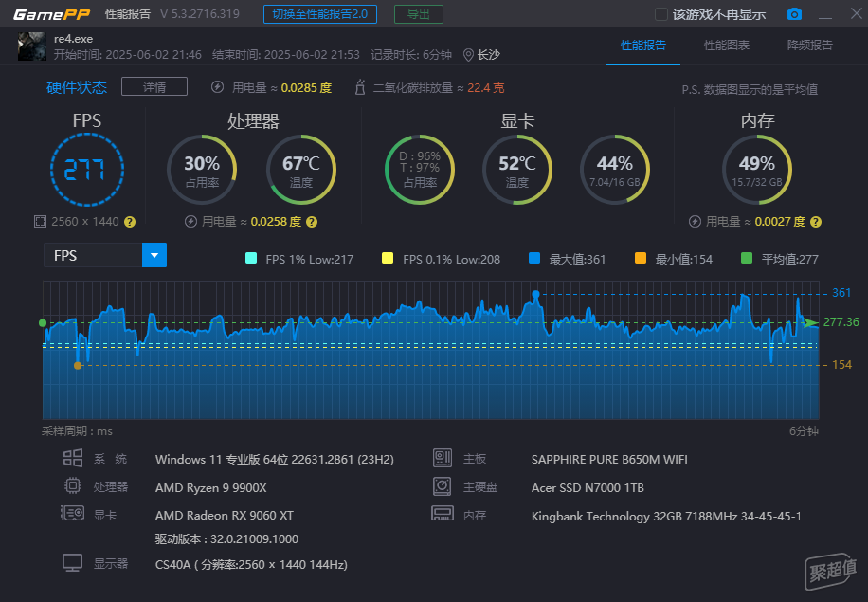Click the hard disk icon beside 主硬盘
This screenshot has width=868, height=602.
click(x=443, y=486)
